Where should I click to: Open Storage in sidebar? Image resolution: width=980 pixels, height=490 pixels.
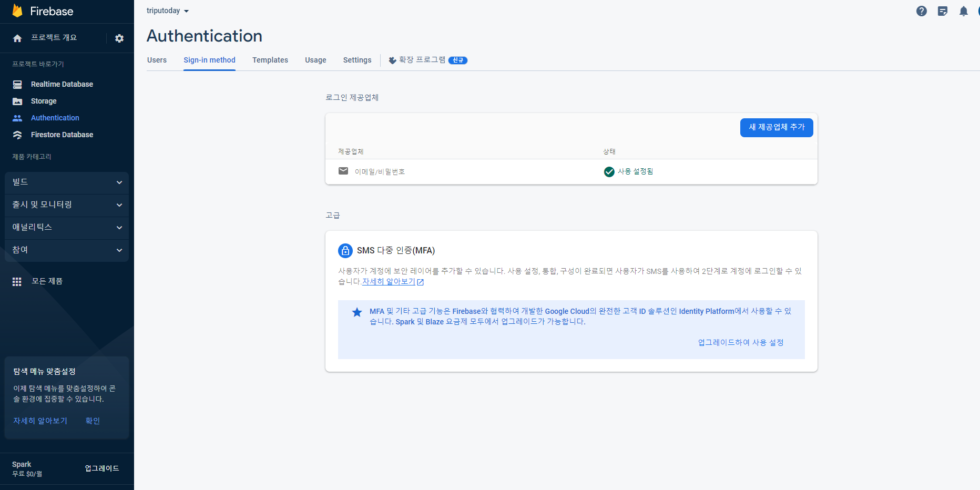pos(44,101)
